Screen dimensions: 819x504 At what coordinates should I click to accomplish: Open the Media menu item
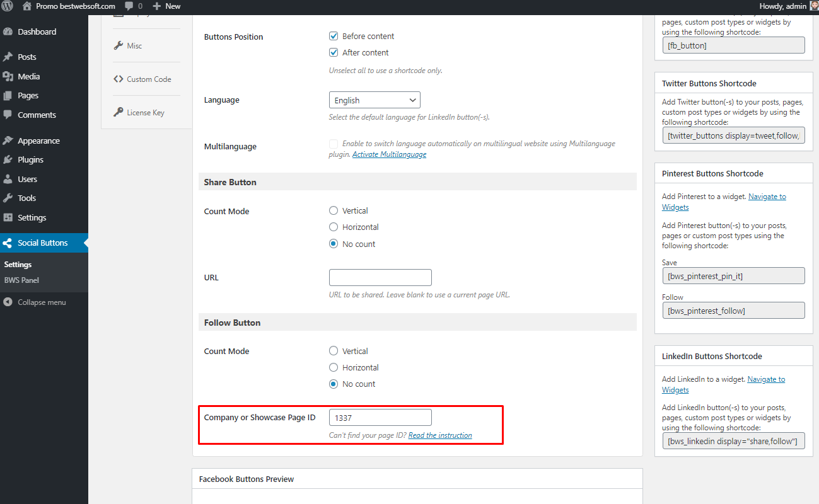pyautogui.click(x=44, y=76)
